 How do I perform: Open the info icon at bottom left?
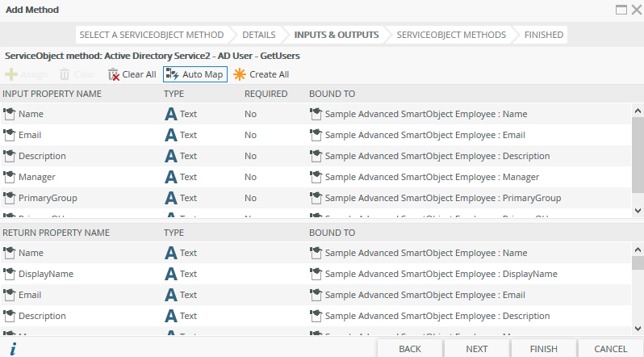[13, 349]
